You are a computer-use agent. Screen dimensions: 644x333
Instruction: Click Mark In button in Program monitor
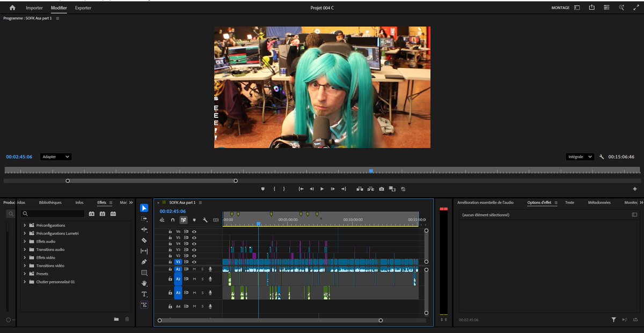click(274, 189)
